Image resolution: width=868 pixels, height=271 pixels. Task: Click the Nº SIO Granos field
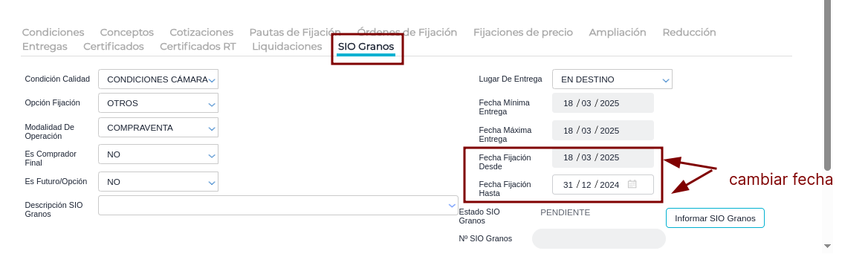(x=598, y=239)
